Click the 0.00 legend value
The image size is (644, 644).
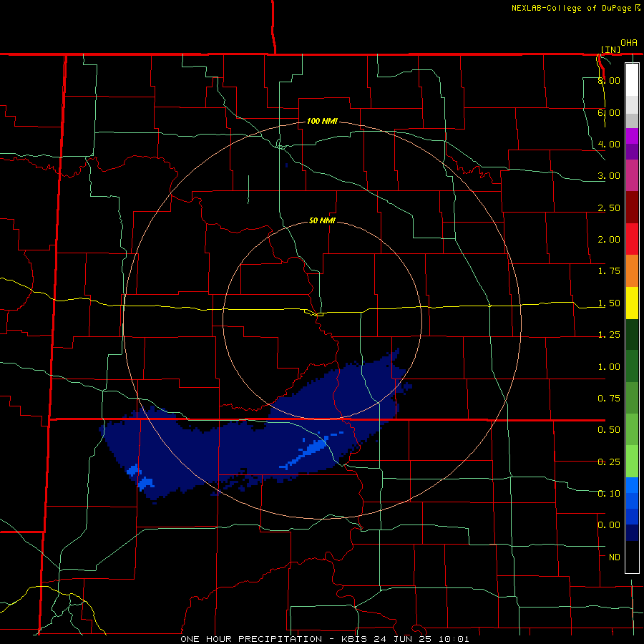point(609,525)
